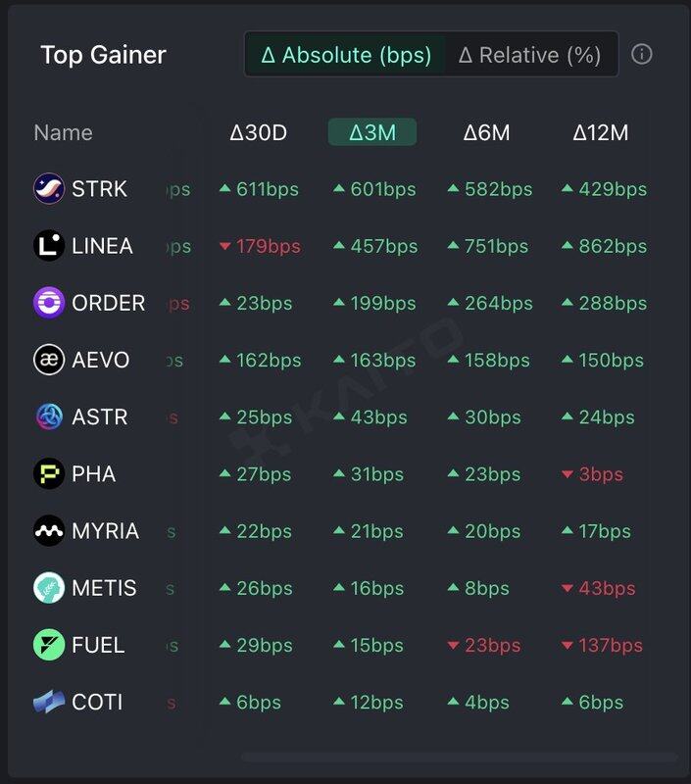Click the Name column header
This screenshot has width=691, height=784.
click(63, 132)
